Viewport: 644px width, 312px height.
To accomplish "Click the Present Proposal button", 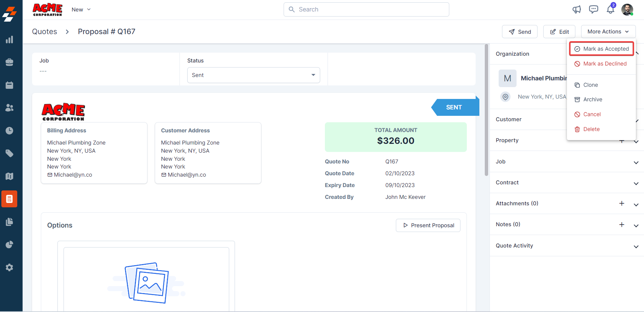I will (x=428, y=226).
